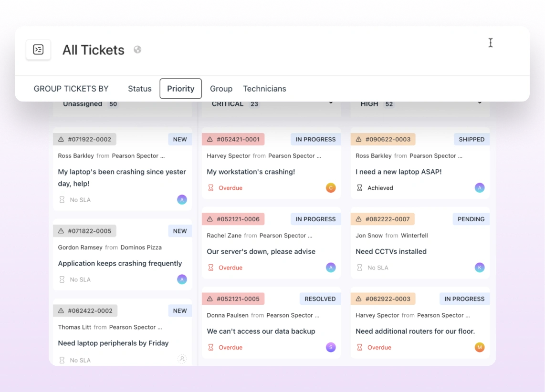Open ticket ID #090622-0003

click(x=388, y=139)
